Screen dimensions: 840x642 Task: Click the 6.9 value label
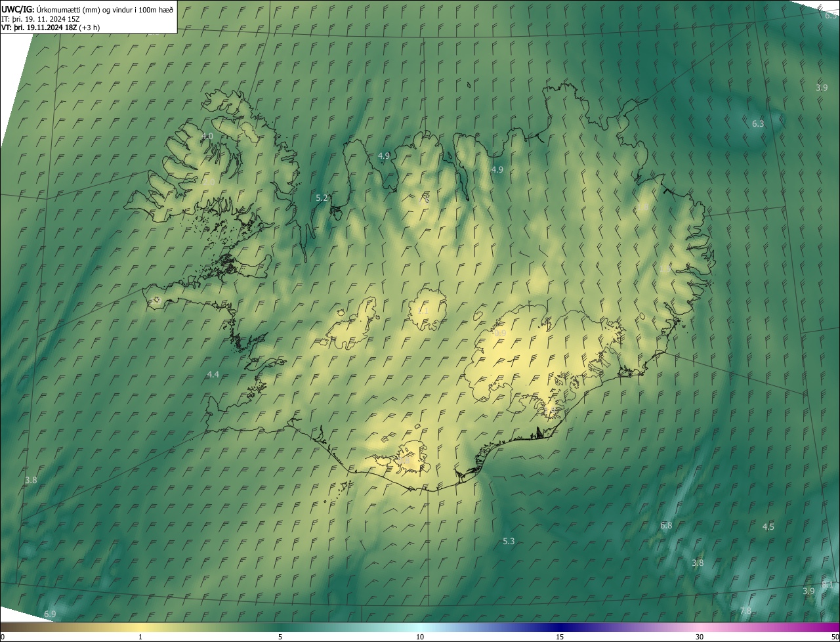click(x=50, y=614)
